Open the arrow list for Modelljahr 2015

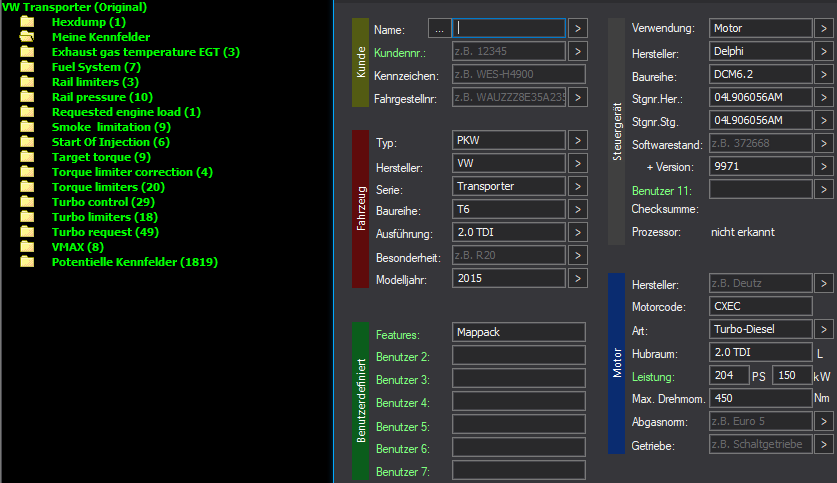coord(578,278)
